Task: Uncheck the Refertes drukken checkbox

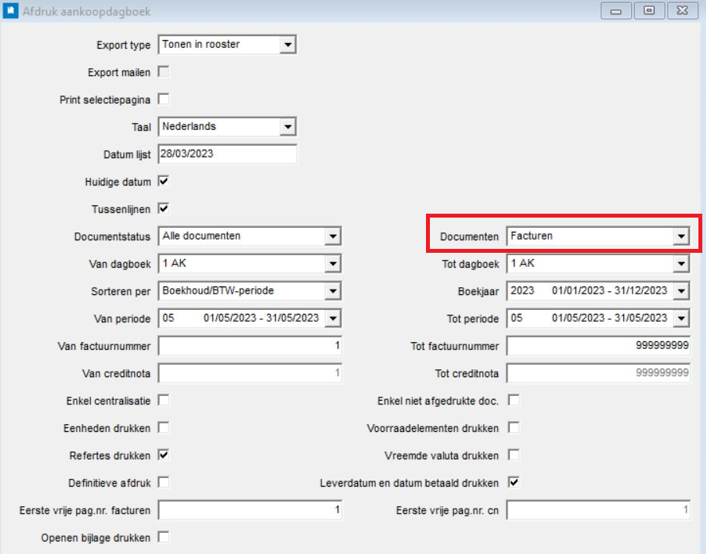Action: [164, 455]
